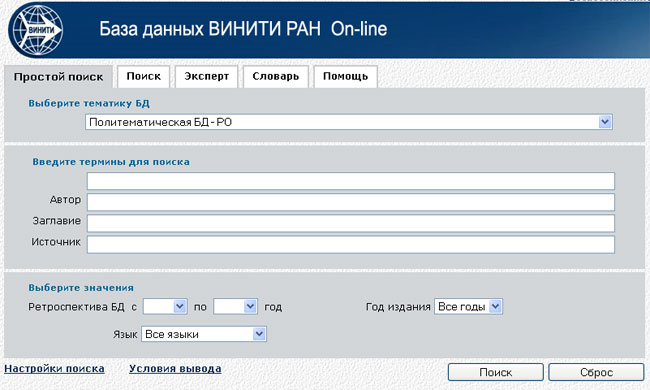Expand the Язык Все языки dropdown

[204, 334]
